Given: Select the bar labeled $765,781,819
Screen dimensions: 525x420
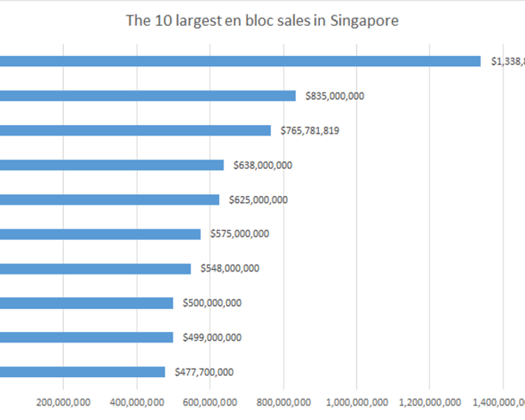Looking at the screenshot, I should coord(135,131).
